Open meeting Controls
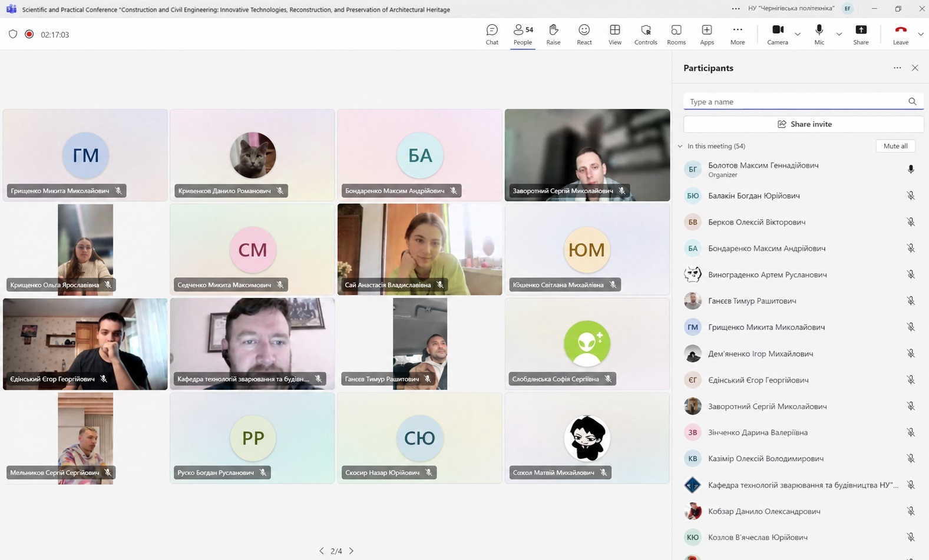 pyautogui.click(x=646, y=34)
